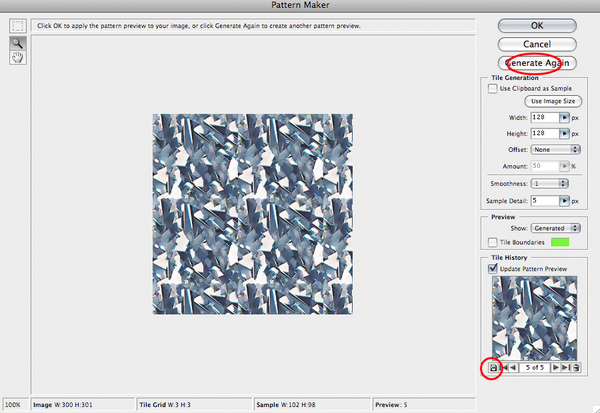Click the Amount percentage field

point(545,166)
